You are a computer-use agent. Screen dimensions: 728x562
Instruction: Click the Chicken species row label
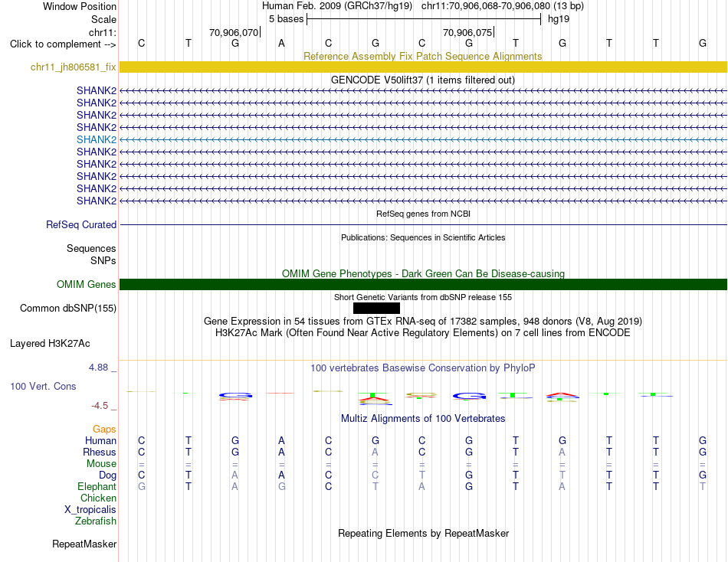[98, 498]
